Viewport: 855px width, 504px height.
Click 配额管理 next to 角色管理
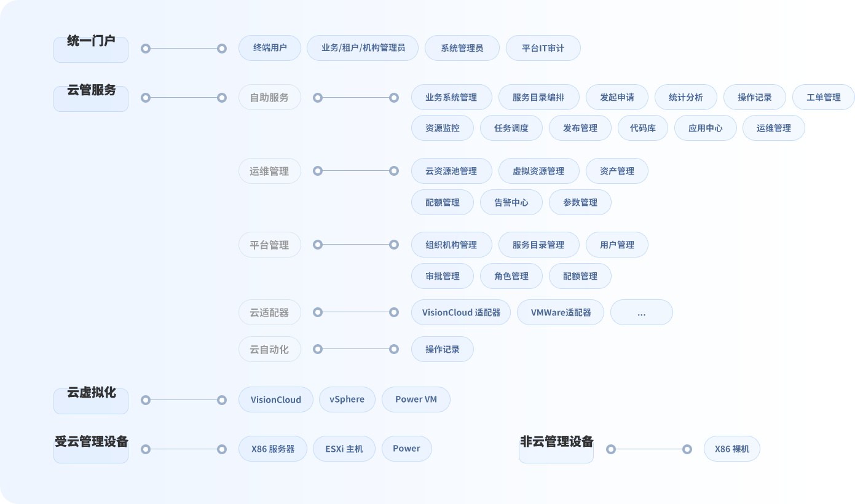tap(580, 276)
